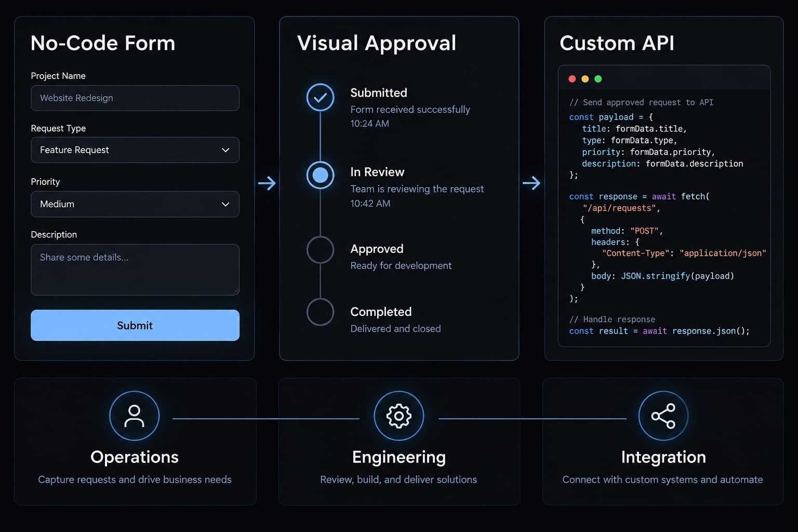The height and width of the screenshot is (532, 798).
Task: Click the "// Handle response" comment
Action: [612, 320]
